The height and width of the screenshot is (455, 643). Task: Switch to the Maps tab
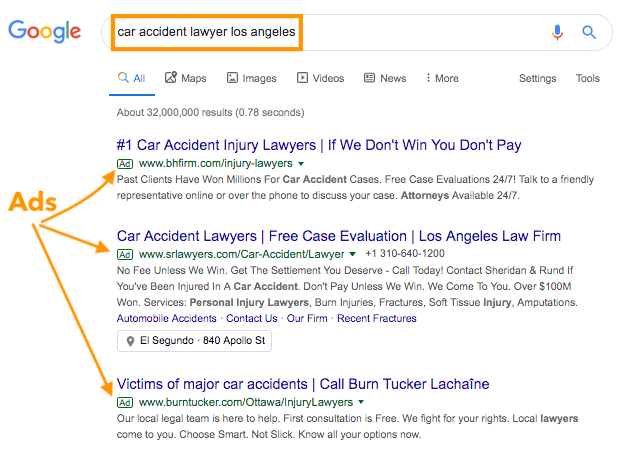click(186, 78)
